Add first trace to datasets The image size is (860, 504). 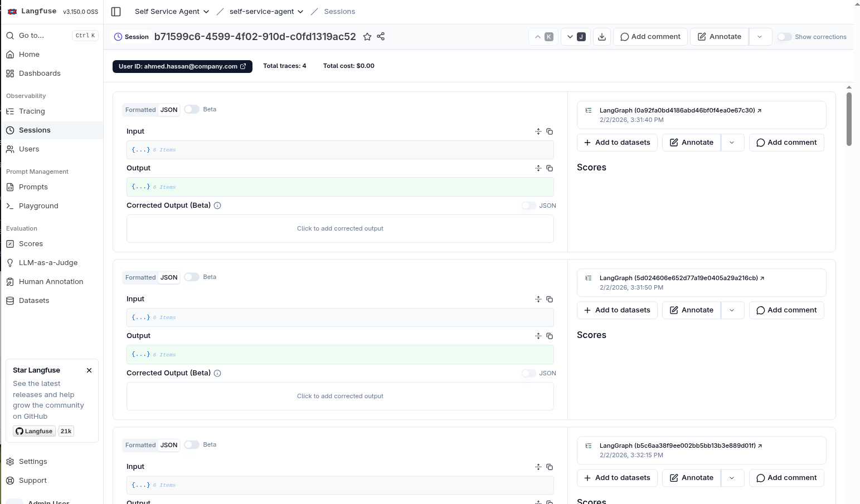click(617, 143)
